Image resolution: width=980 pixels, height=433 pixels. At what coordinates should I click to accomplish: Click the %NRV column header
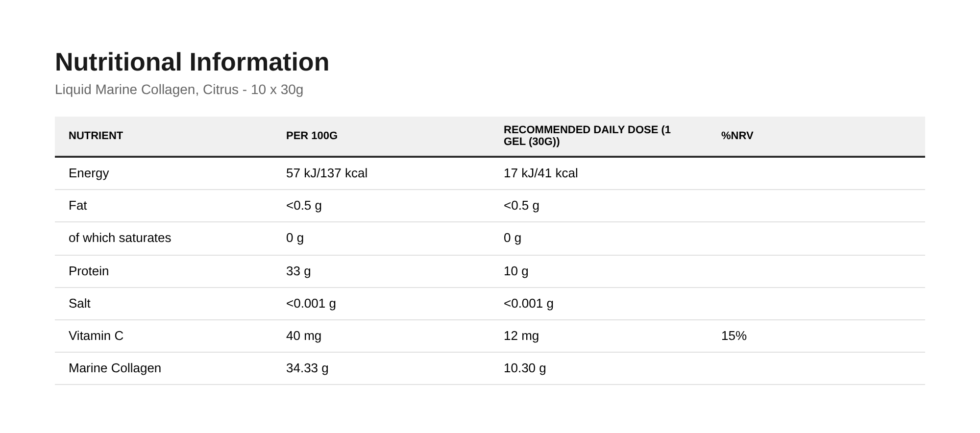(x=737, y=136)
